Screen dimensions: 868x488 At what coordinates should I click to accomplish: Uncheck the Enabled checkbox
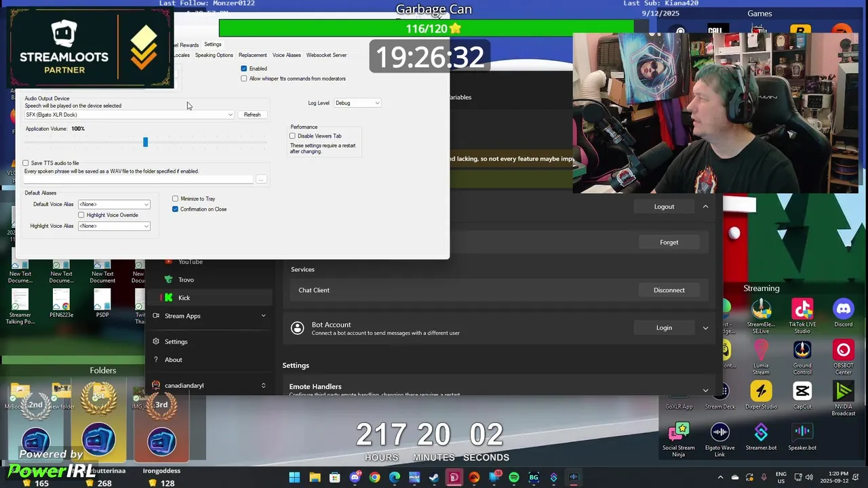(244, 68)
